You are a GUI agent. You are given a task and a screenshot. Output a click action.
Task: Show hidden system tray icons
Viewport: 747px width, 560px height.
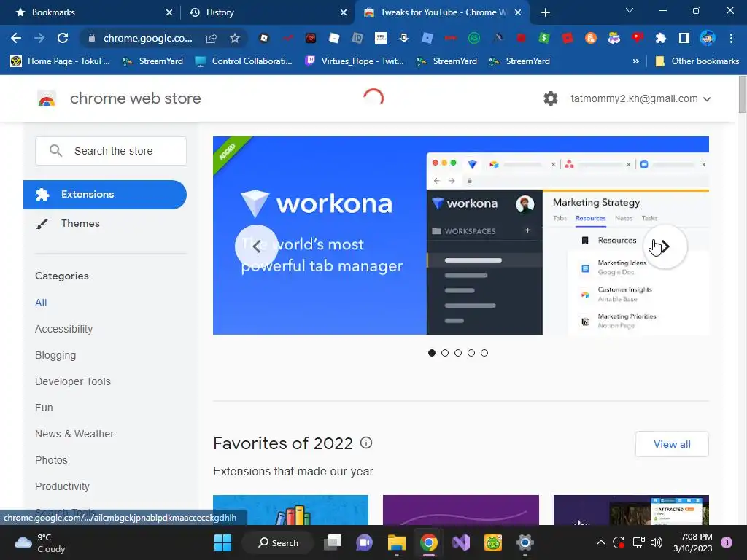[601, 542]
